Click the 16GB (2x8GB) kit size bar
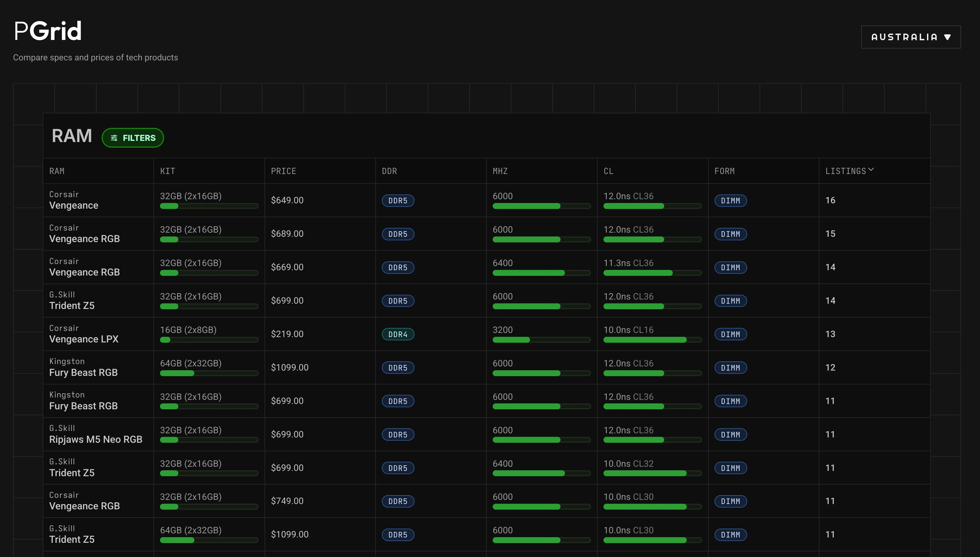The width and height of the screenshot is (980, 557). 165,340
